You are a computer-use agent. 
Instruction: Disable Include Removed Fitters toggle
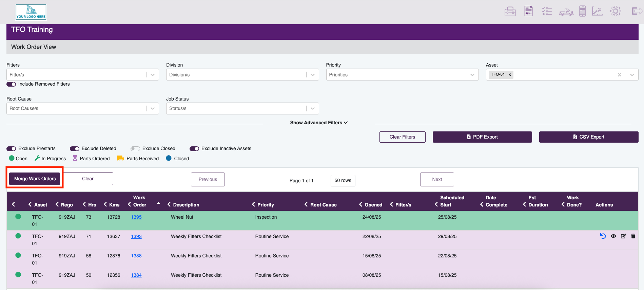pyautogui.click(x=11, y=84)
